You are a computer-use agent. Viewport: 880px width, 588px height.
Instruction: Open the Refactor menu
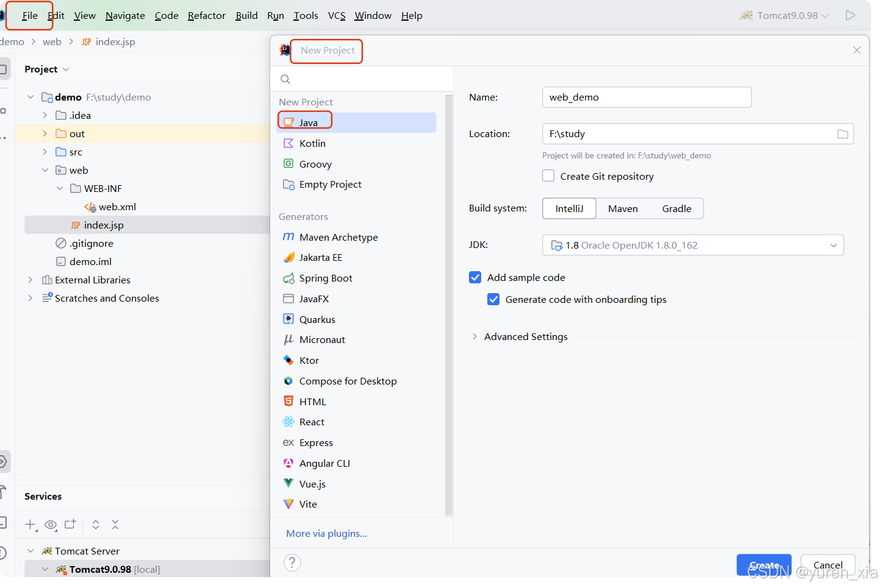coord(207,16)
